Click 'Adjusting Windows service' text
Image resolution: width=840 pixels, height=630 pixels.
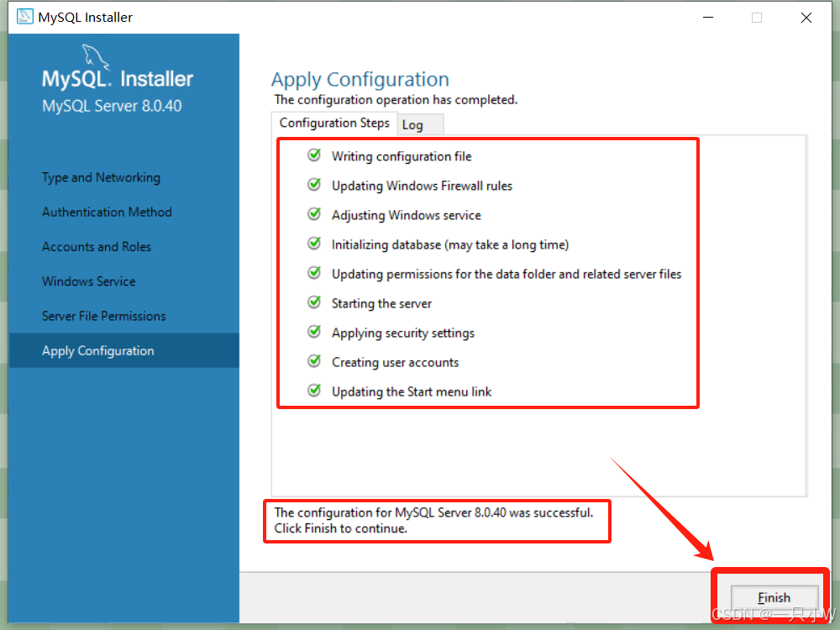[407, 215]
